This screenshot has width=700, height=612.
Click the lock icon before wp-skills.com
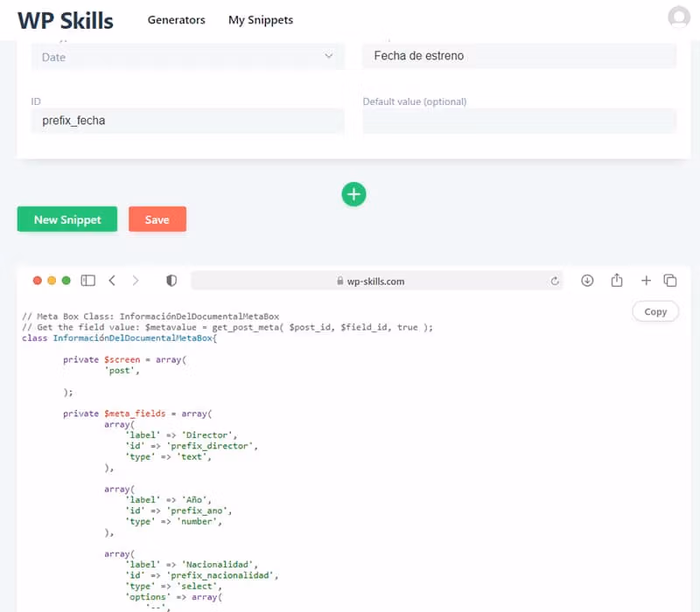click(x=339, y=281)
